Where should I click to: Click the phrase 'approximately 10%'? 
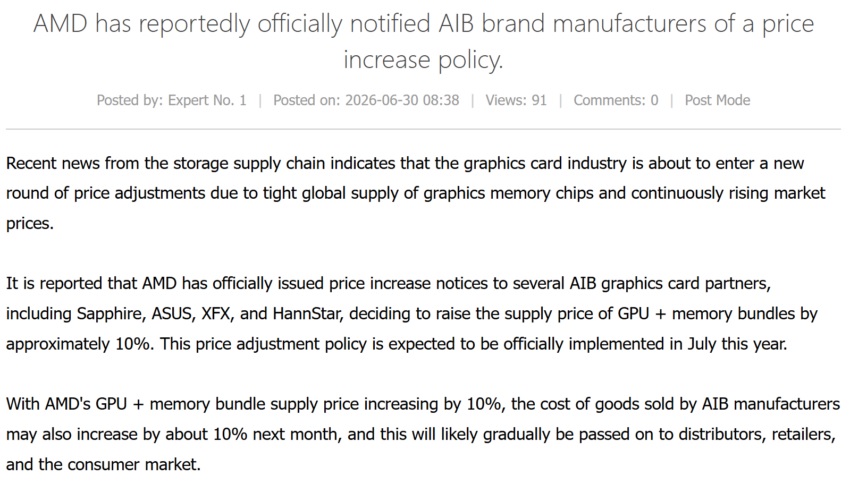click(x=79, y=344)
